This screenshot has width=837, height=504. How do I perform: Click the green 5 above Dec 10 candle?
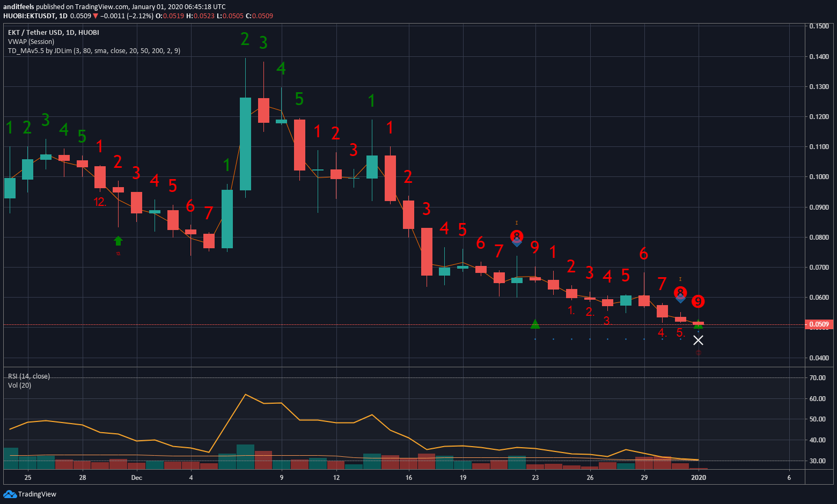click(x=299, y=99)
